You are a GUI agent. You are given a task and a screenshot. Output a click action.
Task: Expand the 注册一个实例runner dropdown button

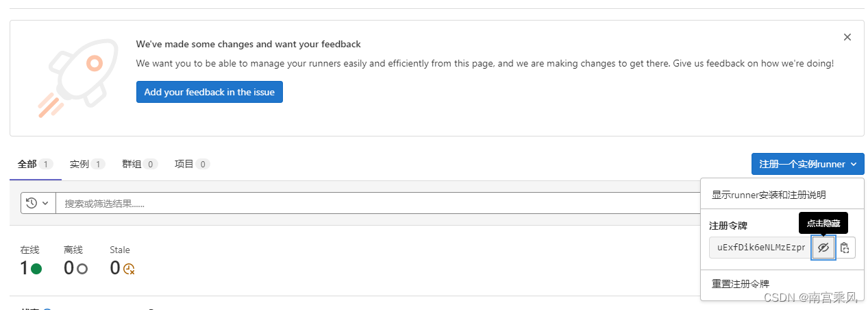click(x=808, y=164)
